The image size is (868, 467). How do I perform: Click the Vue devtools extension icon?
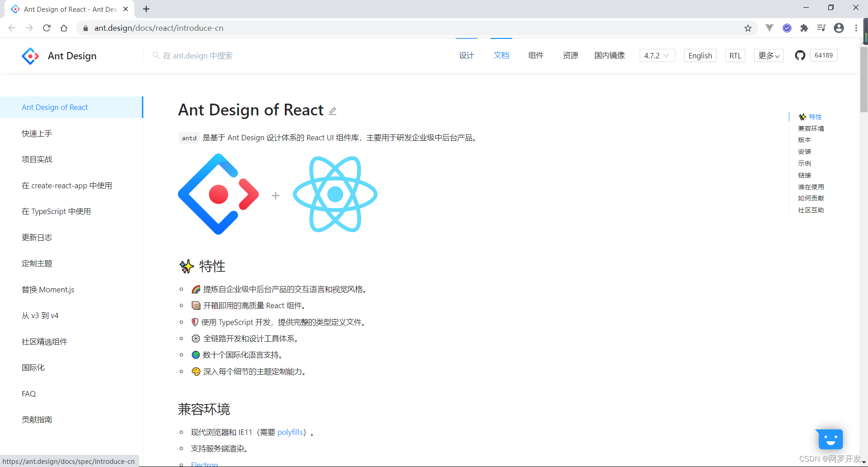click(x=769, y=28)
